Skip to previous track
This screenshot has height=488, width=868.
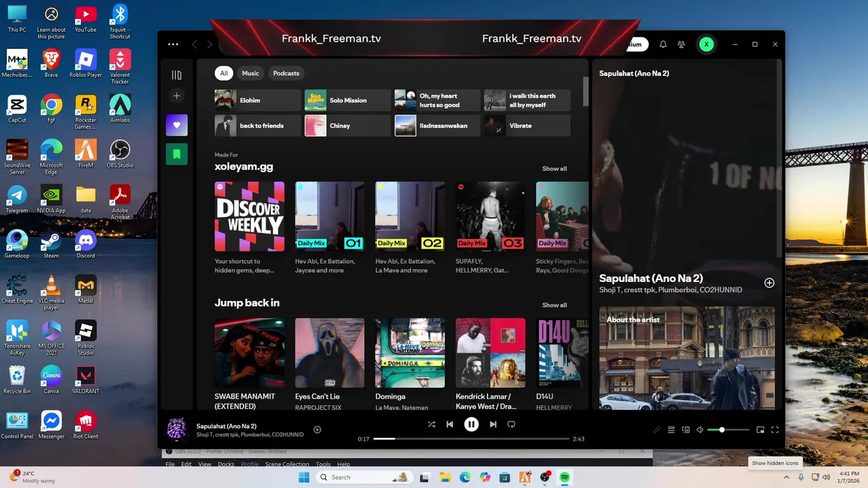[450, 424]
